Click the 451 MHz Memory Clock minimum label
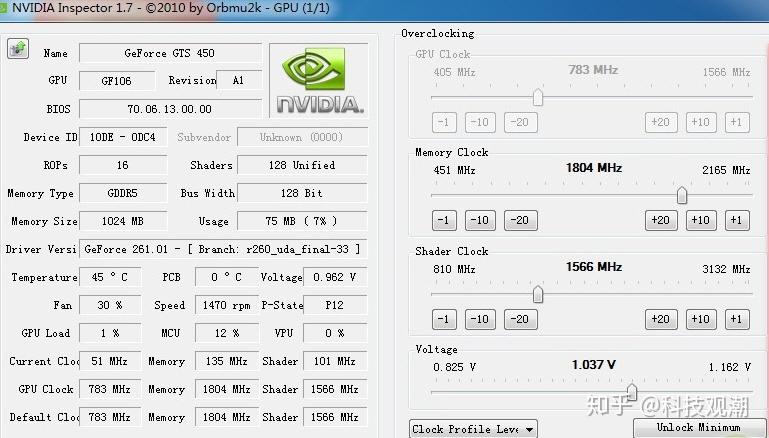The width and height of the screenshot is (769, 438). tap(454, 170)
